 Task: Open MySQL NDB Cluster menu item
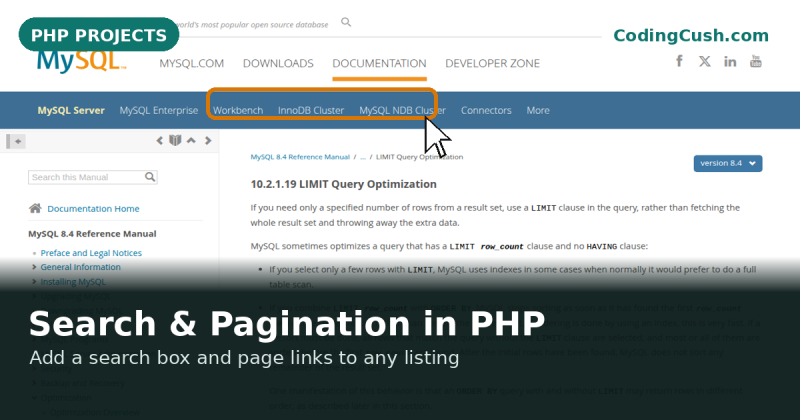tap(402, 110)
